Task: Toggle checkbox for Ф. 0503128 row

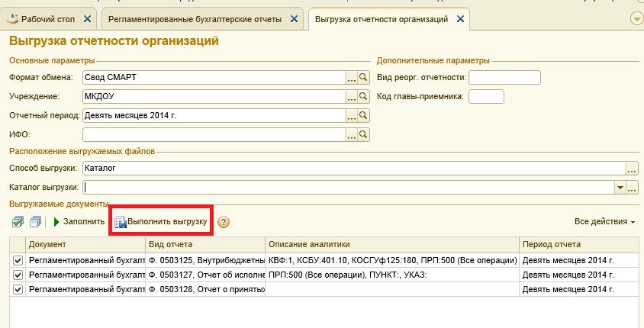Action: pos(18,289)
